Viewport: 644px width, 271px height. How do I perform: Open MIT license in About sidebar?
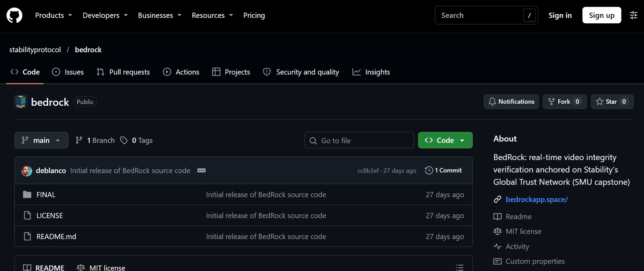click(523, 232)
